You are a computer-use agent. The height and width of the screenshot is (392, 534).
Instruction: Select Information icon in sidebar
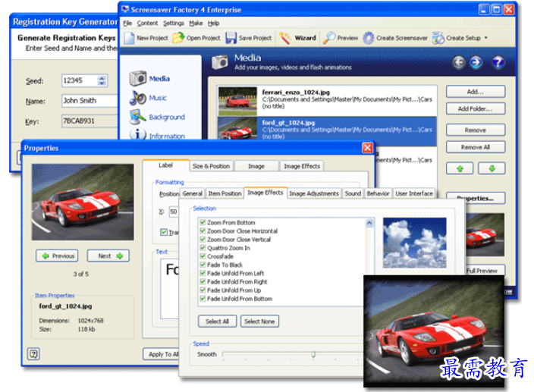(137, 134)
